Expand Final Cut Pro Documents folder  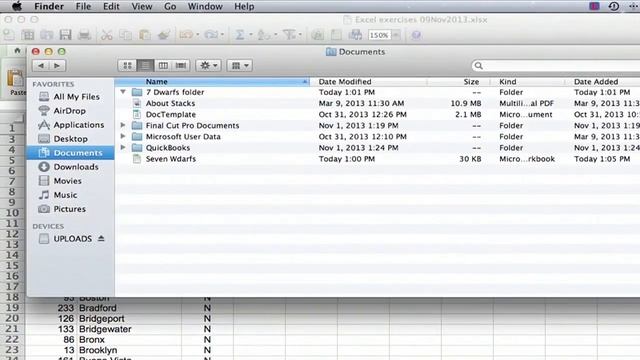(x=123, y=125)
